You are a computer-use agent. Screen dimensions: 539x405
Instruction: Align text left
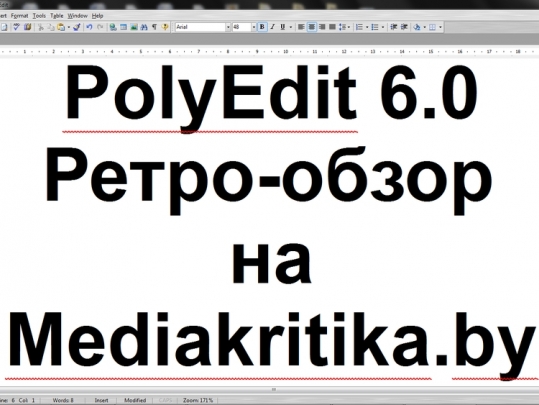301,27
